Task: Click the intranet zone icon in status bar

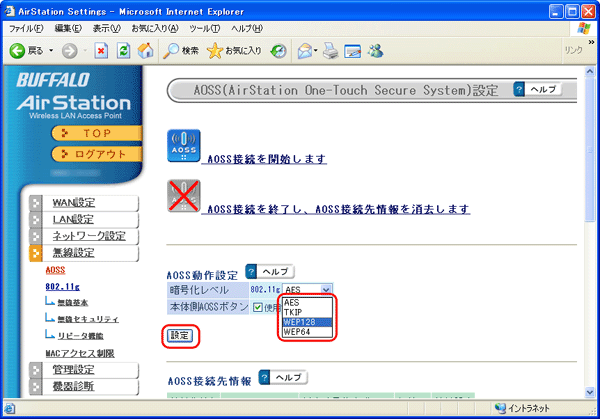Action: coord(500,408)
